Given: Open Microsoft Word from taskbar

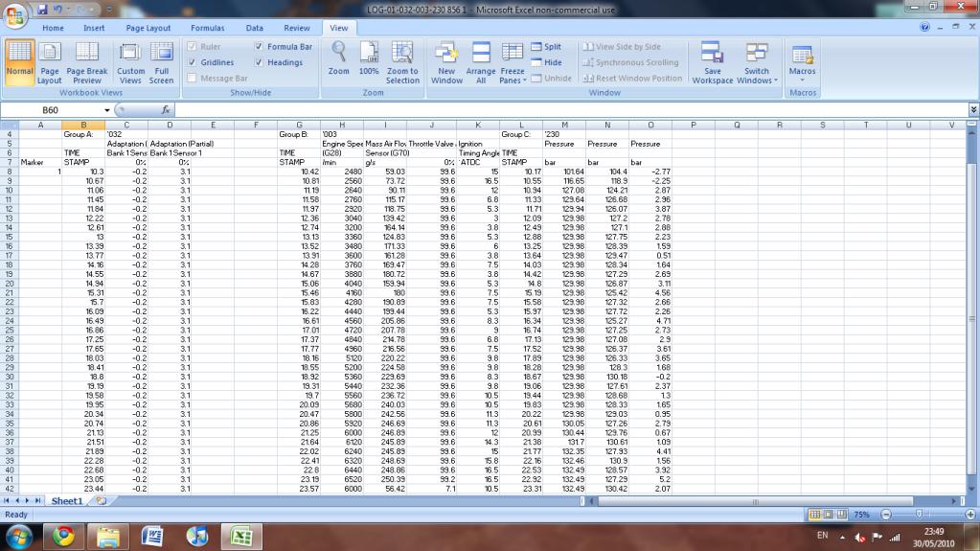Looking at the screenshot, I should [x=152, y=536].
